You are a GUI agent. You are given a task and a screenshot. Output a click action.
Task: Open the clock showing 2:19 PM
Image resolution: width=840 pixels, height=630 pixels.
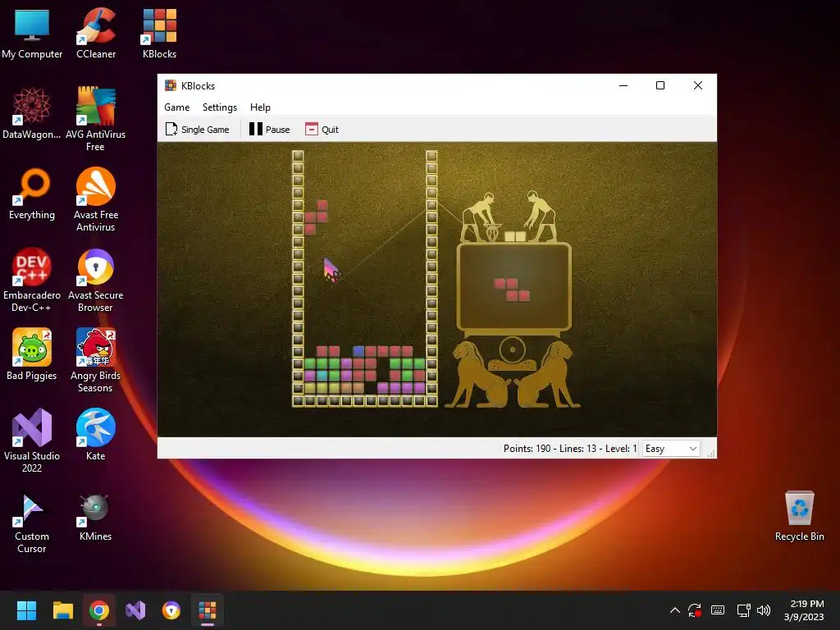pyautogui.click(x=804, y=610)
